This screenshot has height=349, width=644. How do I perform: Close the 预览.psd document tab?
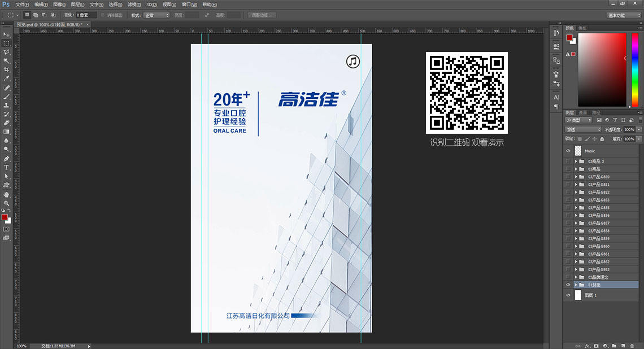[88, 25]
